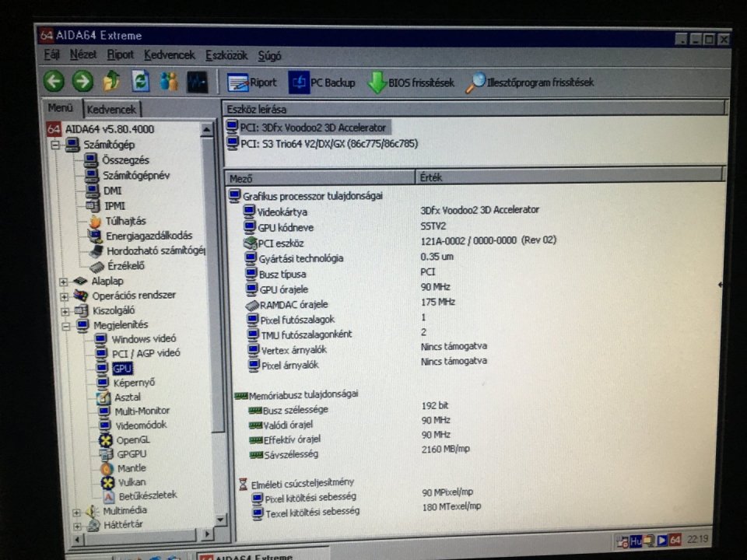Select Összegzés in the tree
Image resolution: width=747 pixels, height=560 pixels.
(x=117, y=160)
